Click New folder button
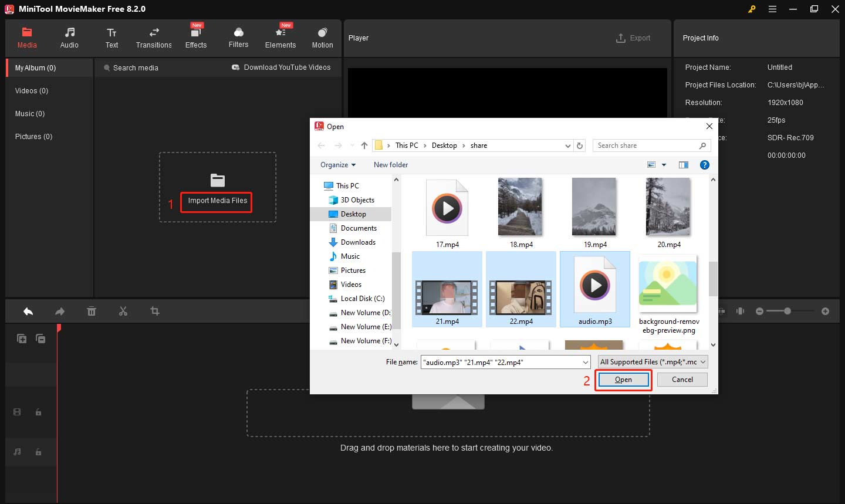This screenshot has width=845, height=504. coord(391,165)
